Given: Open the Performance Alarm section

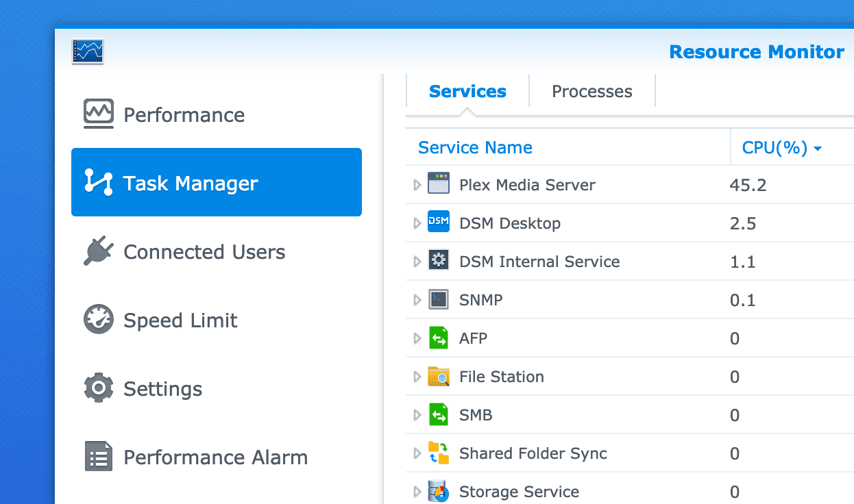Looking at the screenshot, I should (217, 457).
